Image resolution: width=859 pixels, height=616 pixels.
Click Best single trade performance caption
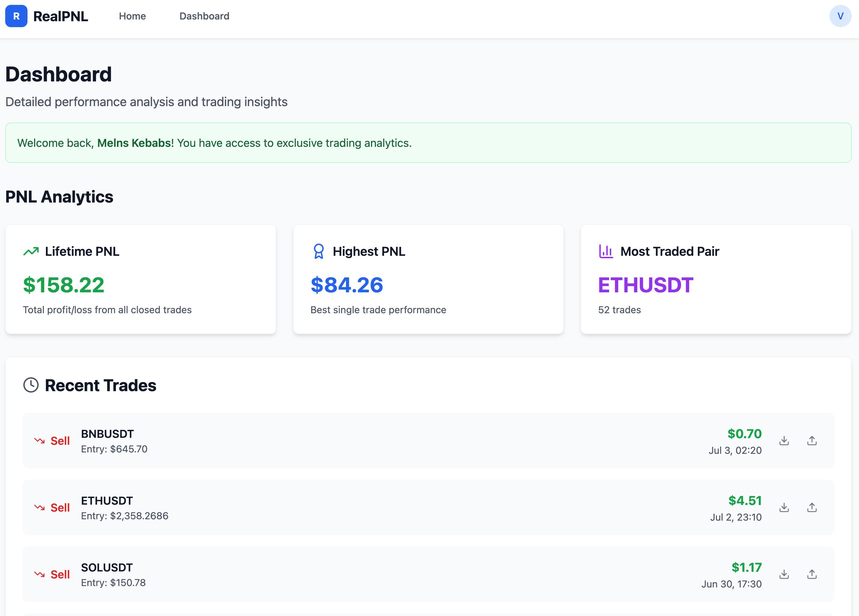pyautogui.click(x=378, y=310)
